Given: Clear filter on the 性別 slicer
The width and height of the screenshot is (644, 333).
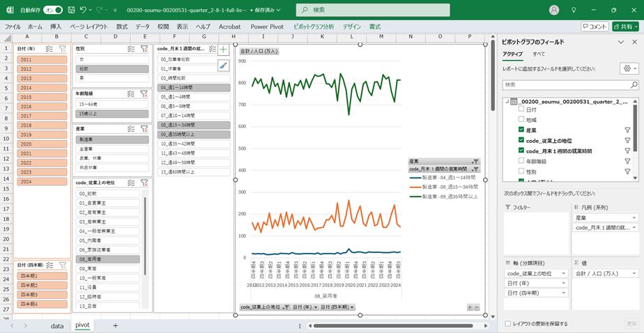Looking at the screenshot, I should (144, 49).
